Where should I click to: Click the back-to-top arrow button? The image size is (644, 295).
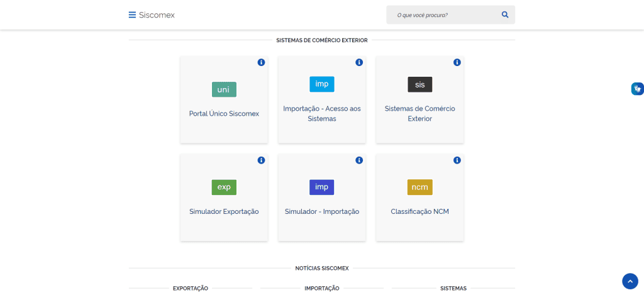(x=630, y=281)
